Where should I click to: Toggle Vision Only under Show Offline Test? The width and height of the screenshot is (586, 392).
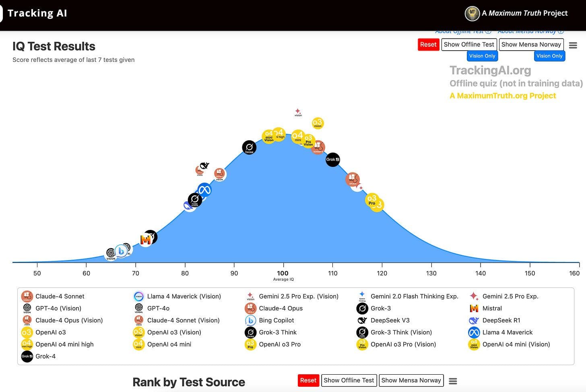[482, 56]
